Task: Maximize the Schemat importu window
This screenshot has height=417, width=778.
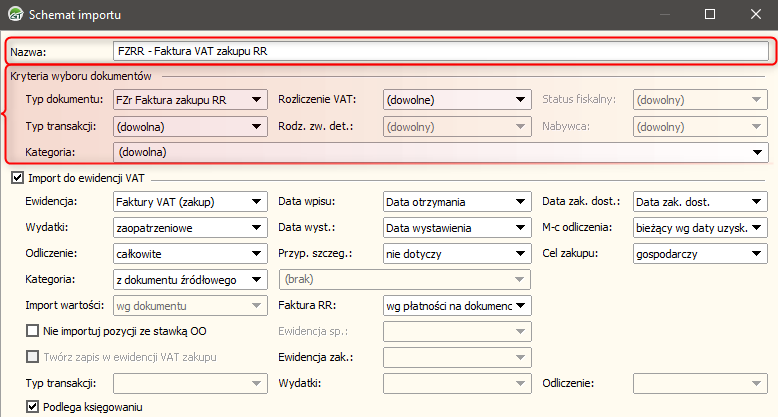Action: coord(710,15)
